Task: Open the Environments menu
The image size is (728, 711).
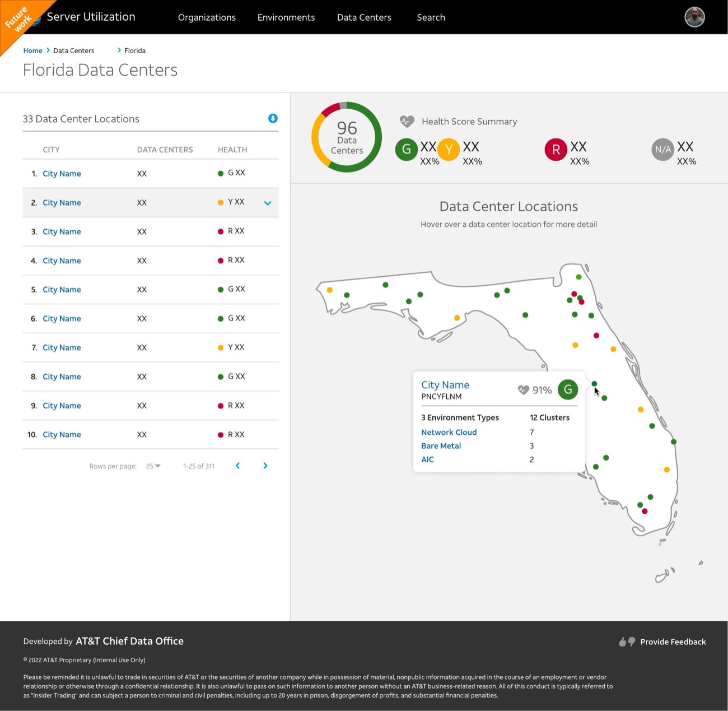Action: coord(286,17)
